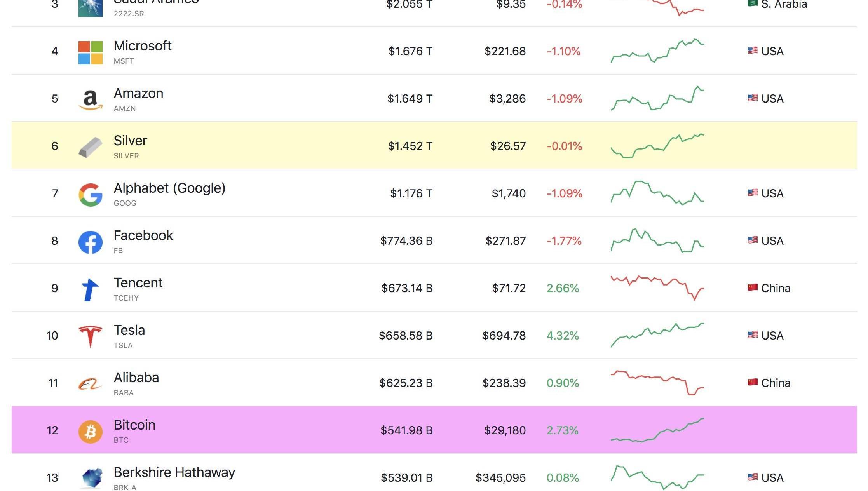Open the Amazon company link
This screenshot has width=868, height=491.
click(x=138, y=93)
